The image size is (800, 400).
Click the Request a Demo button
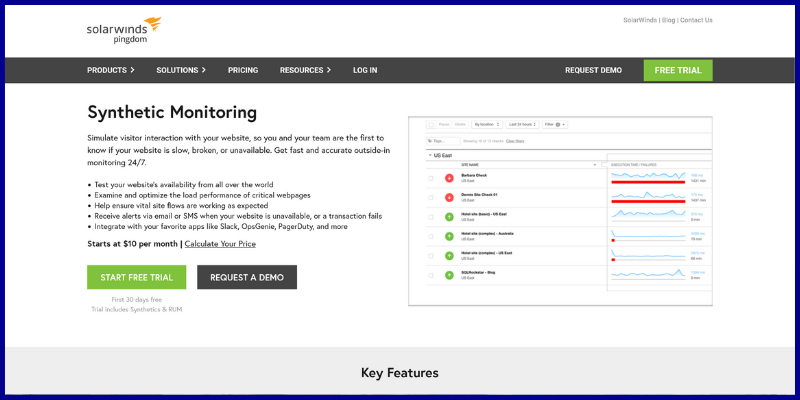click(x=247, y=277)
